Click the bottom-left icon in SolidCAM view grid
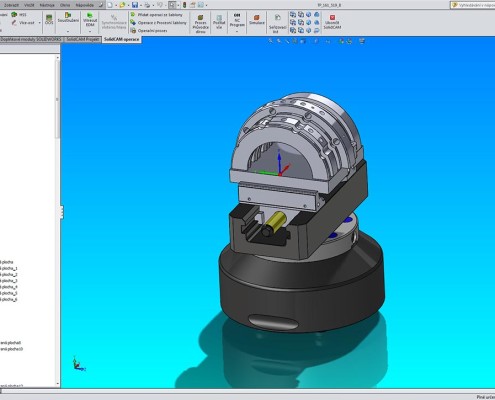Screen dimensions: 495x400 293,31
